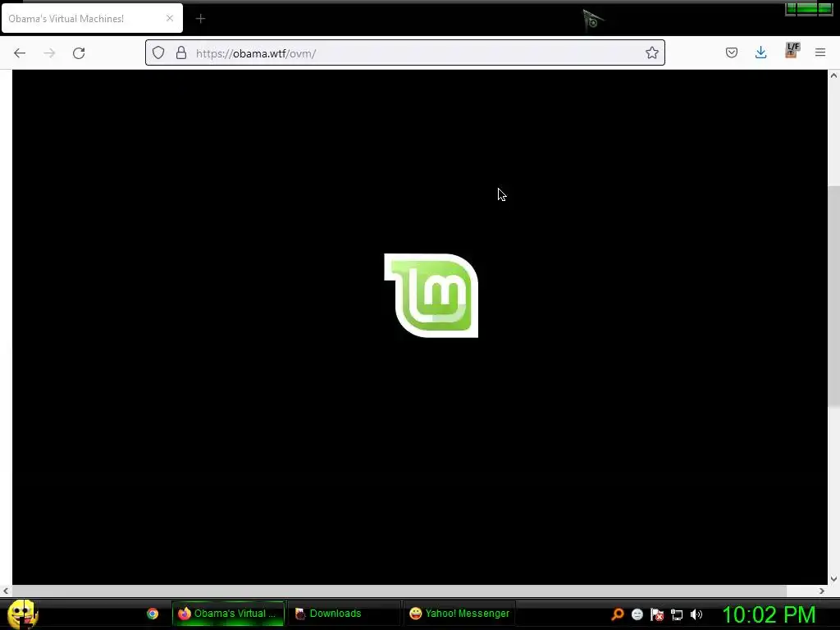Open the smiley Start button

click(x=22, y=614)
